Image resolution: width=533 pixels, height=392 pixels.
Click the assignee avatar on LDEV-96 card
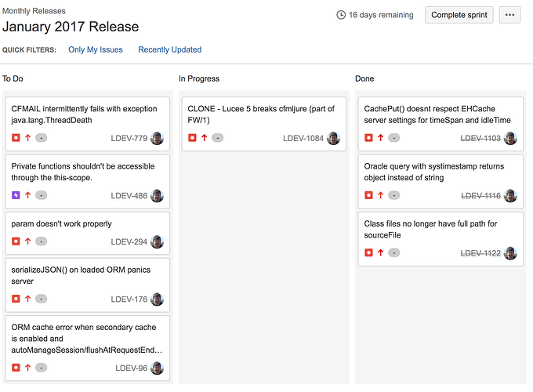pyautogui.click(x=157, y=368)
